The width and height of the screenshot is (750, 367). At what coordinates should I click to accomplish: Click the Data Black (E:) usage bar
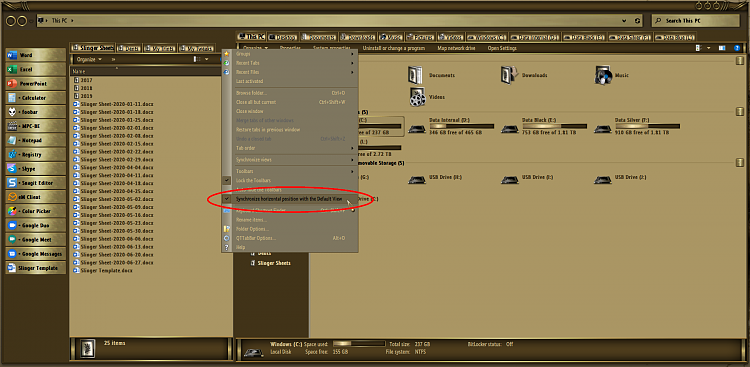coord(554,126)
